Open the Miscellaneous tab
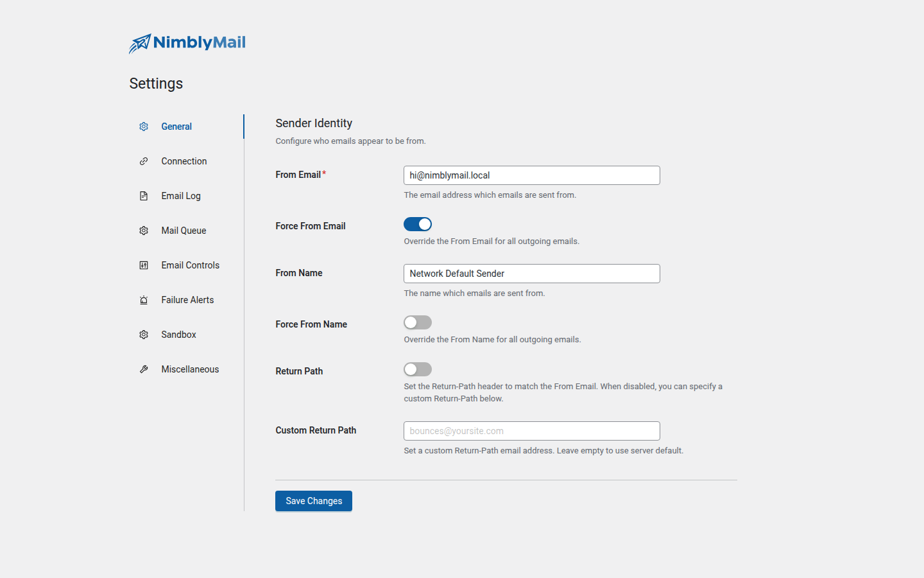The height and width of the screenshot is (578, 924). pyautogui.click(x=187, y=369)
